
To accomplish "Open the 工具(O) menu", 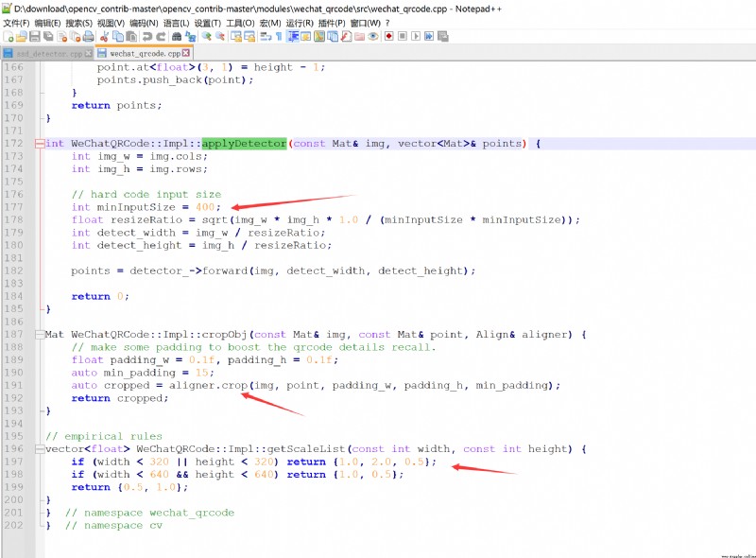I will [x=240, y=23].
